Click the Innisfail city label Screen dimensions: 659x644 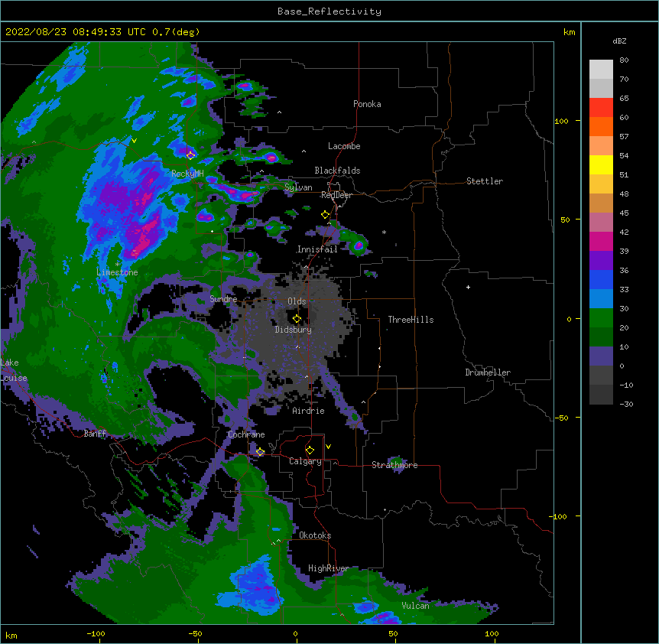(x=317, y=249)
